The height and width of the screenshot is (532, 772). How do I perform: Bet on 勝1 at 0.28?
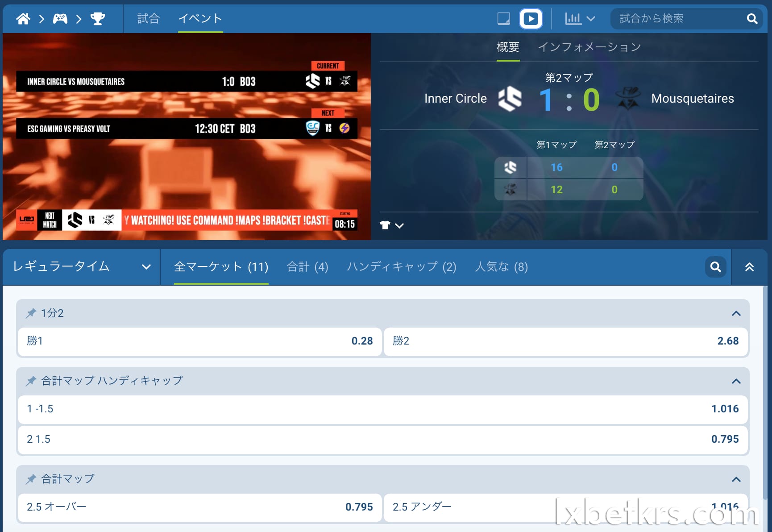pyautogui.click(x=200, y=341)
